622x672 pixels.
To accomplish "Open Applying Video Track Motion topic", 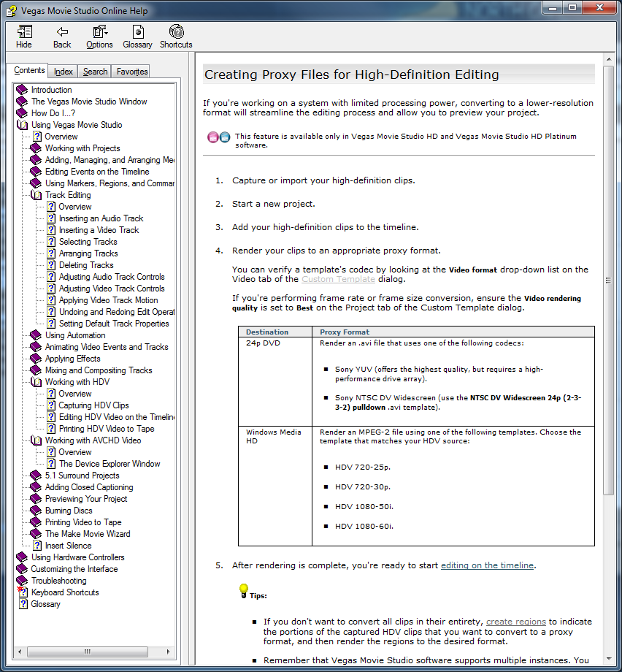I will click(x=108, y=300).
